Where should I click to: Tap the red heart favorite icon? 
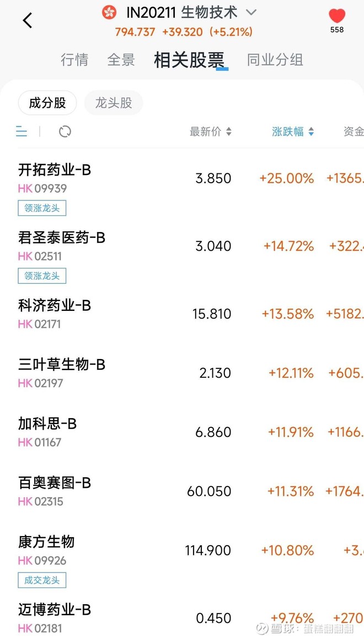point(336,17)
